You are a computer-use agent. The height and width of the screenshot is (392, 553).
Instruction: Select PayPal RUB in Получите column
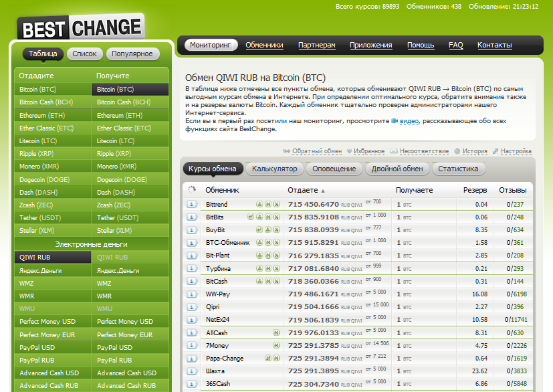[x=130, y=361]
